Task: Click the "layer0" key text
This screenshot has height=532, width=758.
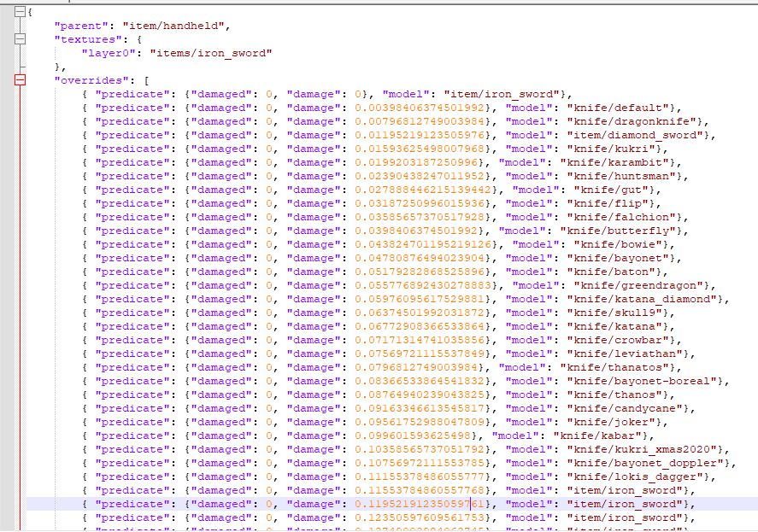Action: pos(109,53)
